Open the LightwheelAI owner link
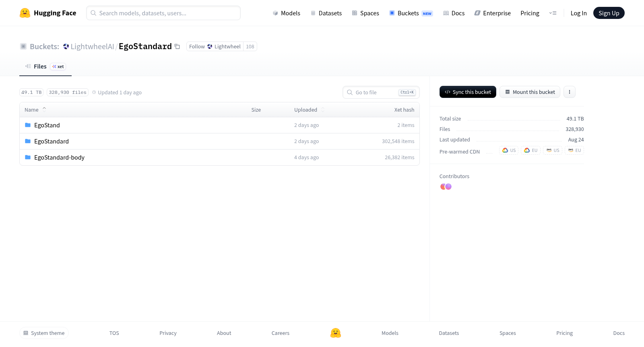This screenshot has height=347, width=644. tap(92, 46)
